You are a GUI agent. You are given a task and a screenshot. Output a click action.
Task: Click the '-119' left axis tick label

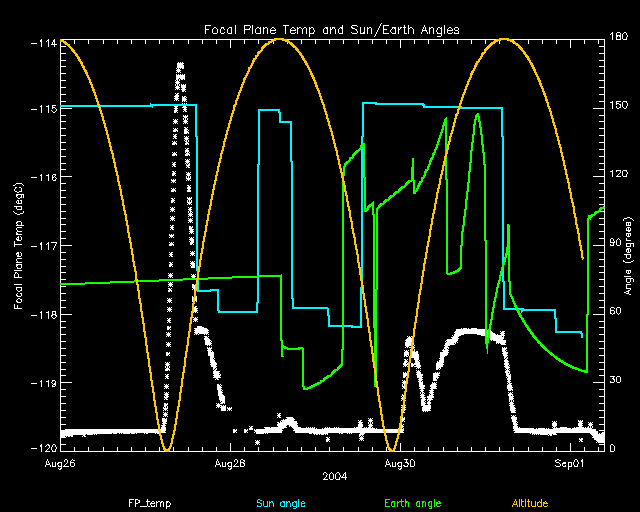[44, 383]
